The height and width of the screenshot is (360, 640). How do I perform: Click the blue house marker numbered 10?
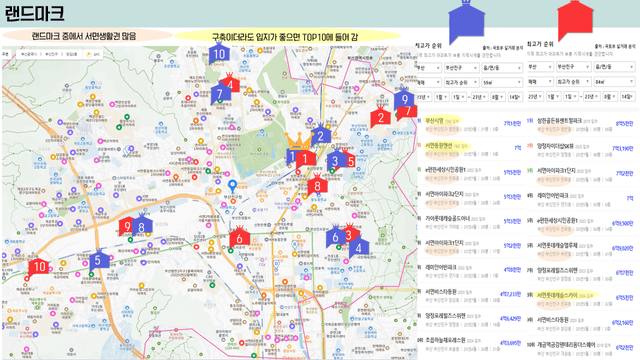[219, 54]
